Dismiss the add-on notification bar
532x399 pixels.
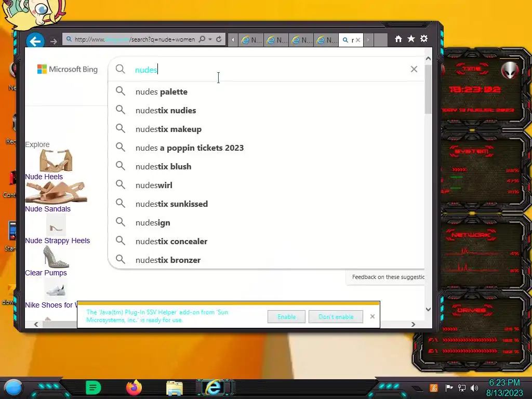pos(373,316)
